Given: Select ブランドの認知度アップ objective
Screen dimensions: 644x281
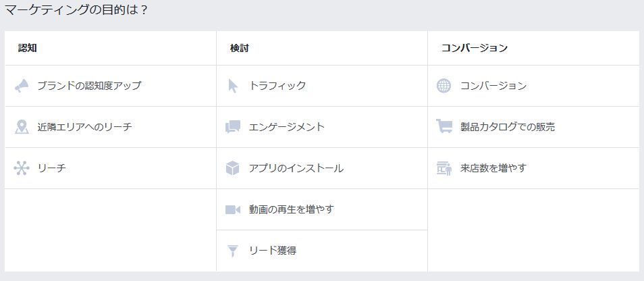Looking at the screenshot, I should [x=89, y=86].
